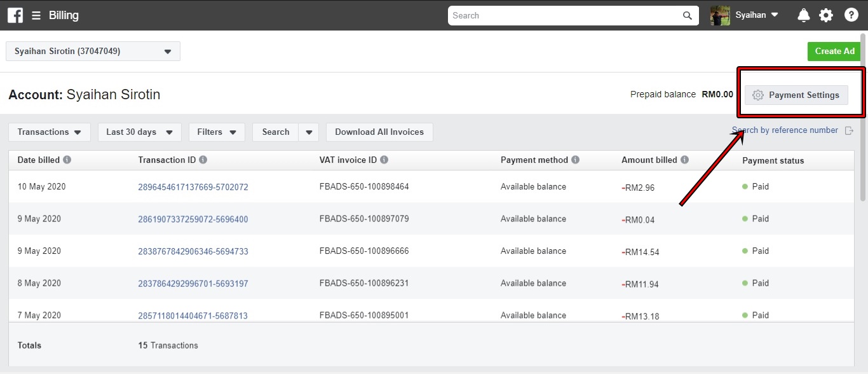This screenshot has width=868, height=374.
Task: Open transaction 2837864292996701-5693197
Action: (193, 284)
